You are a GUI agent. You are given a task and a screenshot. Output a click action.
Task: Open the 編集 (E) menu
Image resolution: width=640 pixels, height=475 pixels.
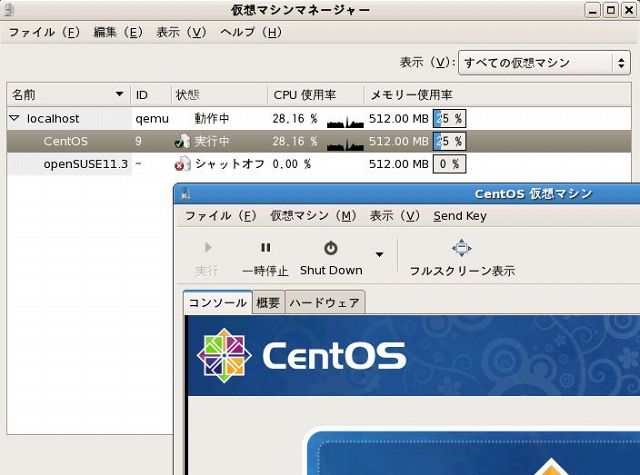(x=118, y=32)
